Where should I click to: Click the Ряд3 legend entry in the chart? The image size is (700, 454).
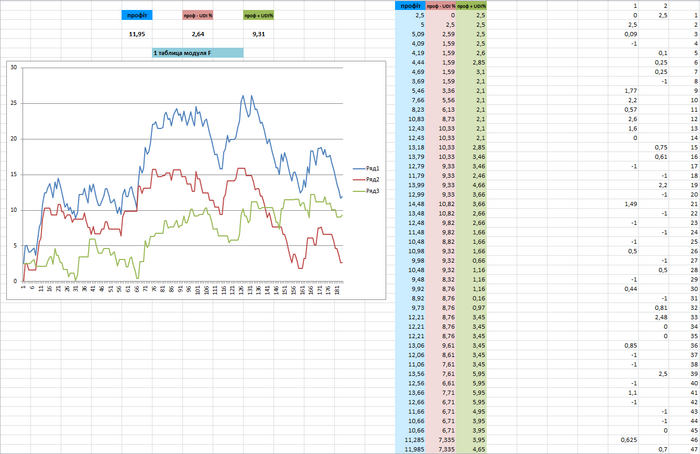point(366,191)
